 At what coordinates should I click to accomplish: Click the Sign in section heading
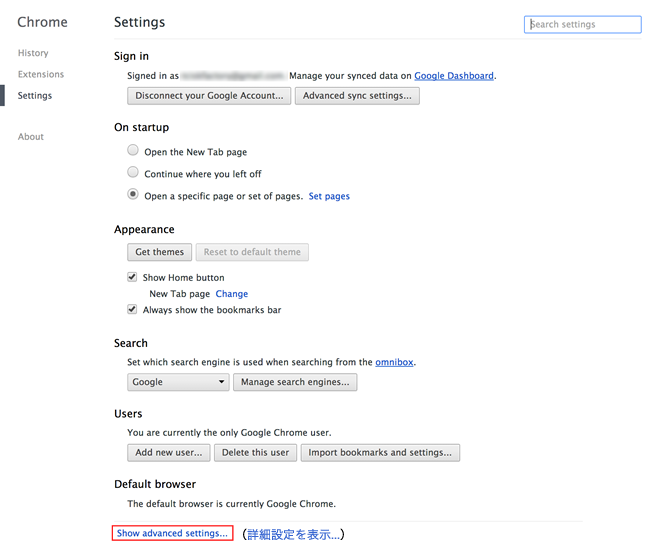pos(131,56)
